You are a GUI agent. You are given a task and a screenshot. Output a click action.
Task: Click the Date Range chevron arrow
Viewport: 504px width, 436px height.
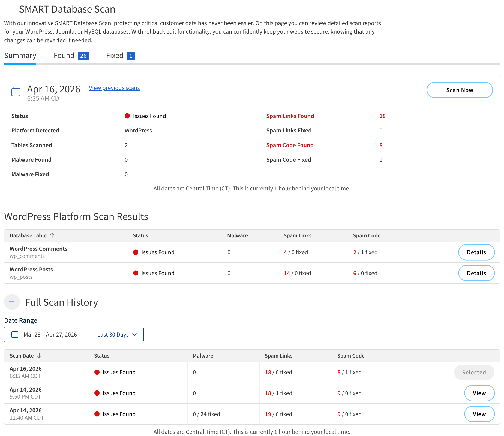[134, 335]
